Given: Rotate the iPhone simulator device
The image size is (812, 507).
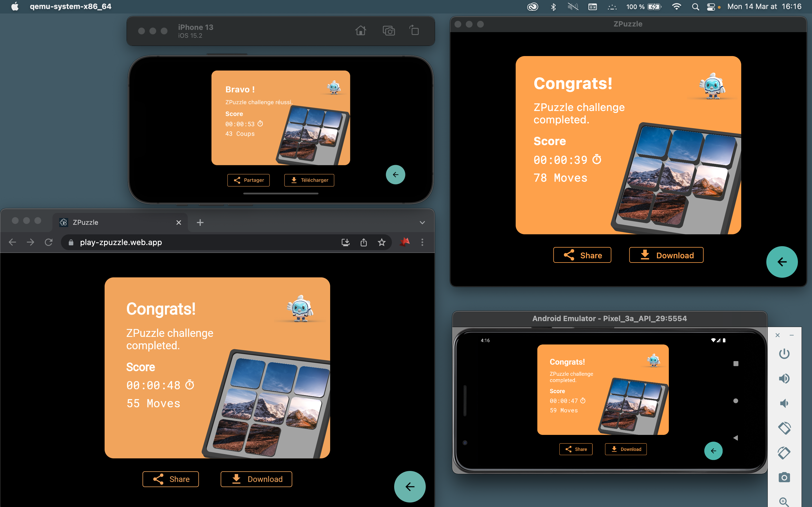Looking at the screenshot, I should point(414,30).
